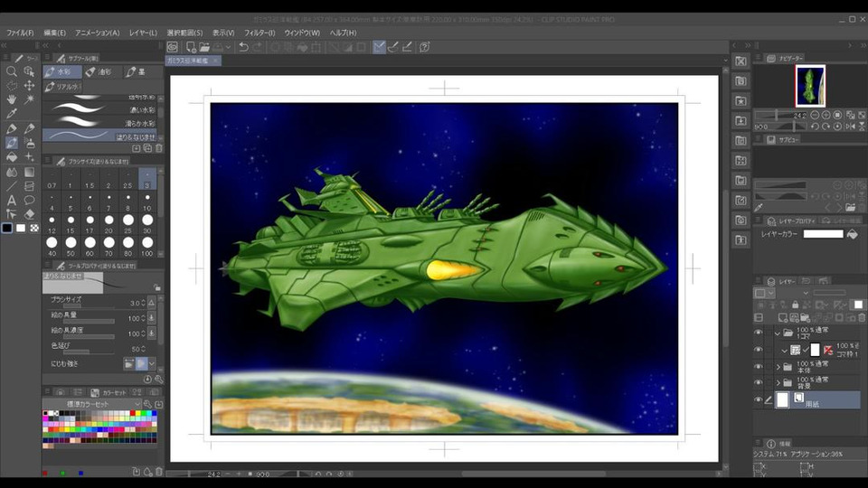The width and height of the screenshot is (868, 488).
Task: Open the palette color dropdown in the Layer panel
Action: [765, 293]
